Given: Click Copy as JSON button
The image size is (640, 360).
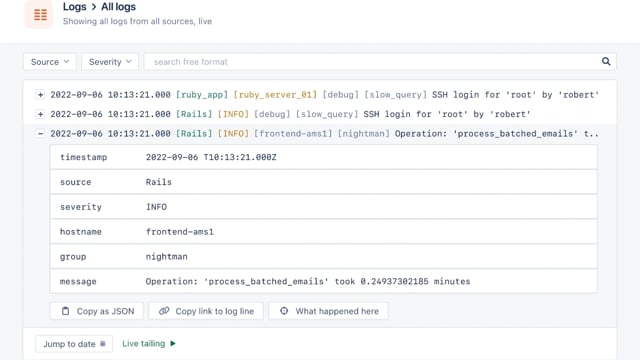Looking at the screenshot, I should pos(97,311).
